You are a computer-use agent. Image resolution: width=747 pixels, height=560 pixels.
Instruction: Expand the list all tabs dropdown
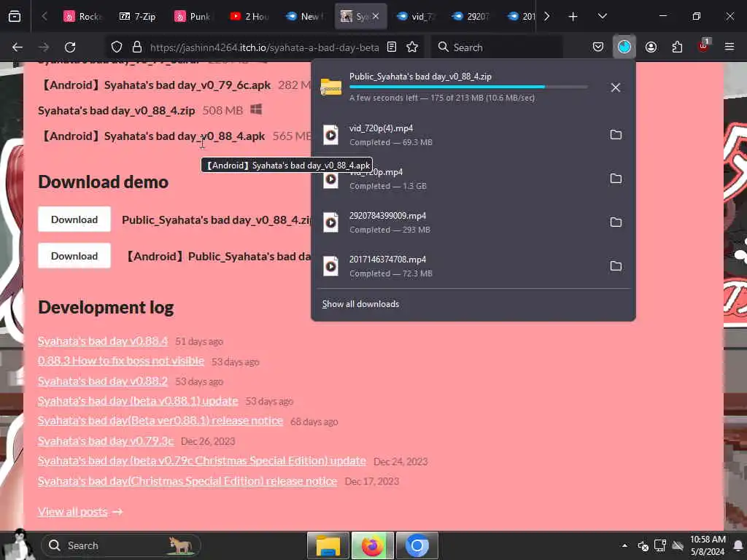pyautogui.click(x=602, y=17)
